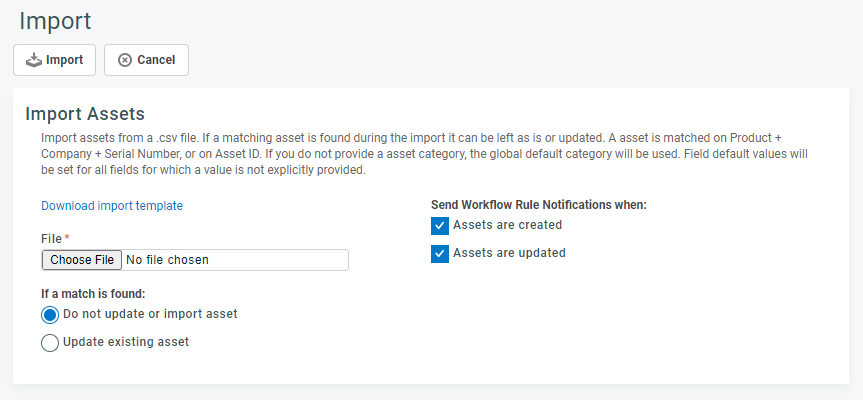Click the Import page title
The image size is (863, 400).
tap(55, 21)
